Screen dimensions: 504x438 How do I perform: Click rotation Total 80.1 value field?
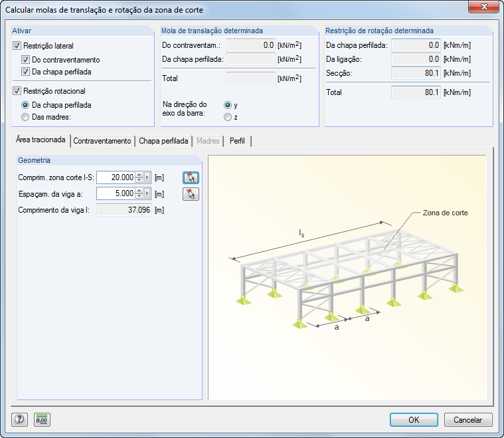(416, 92)
